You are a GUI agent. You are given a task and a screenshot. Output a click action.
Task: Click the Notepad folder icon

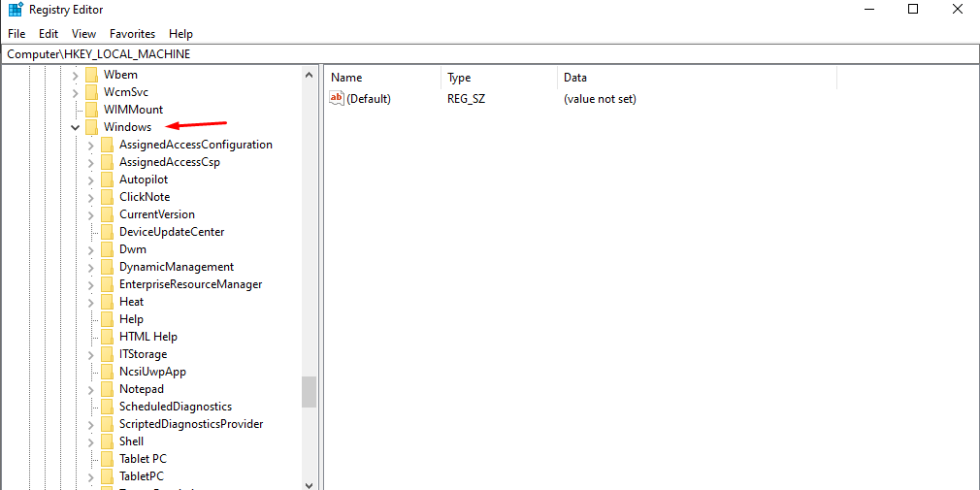point(108,390)
